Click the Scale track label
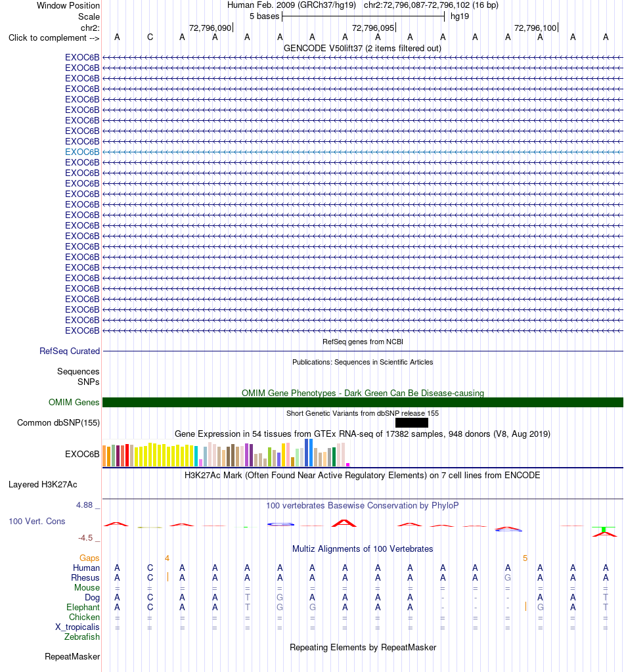This screenshot has height=672, width=624. (89, 16)
